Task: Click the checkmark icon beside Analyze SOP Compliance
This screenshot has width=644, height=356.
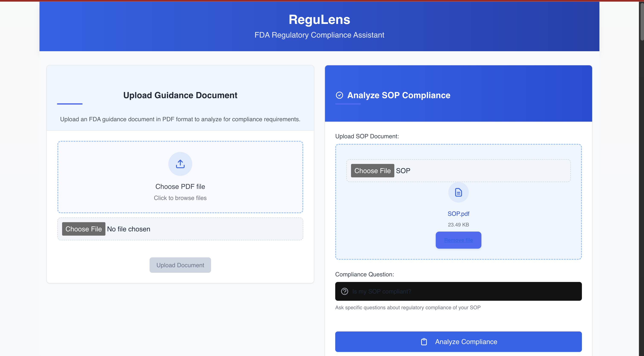Action: pos(339,95)
